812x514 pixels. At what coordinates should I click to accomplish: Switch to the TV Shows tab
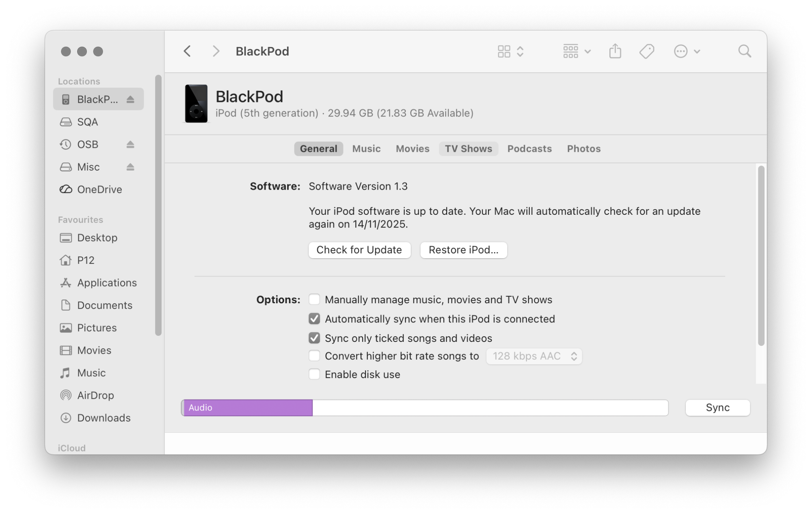(x=468, y=149)
